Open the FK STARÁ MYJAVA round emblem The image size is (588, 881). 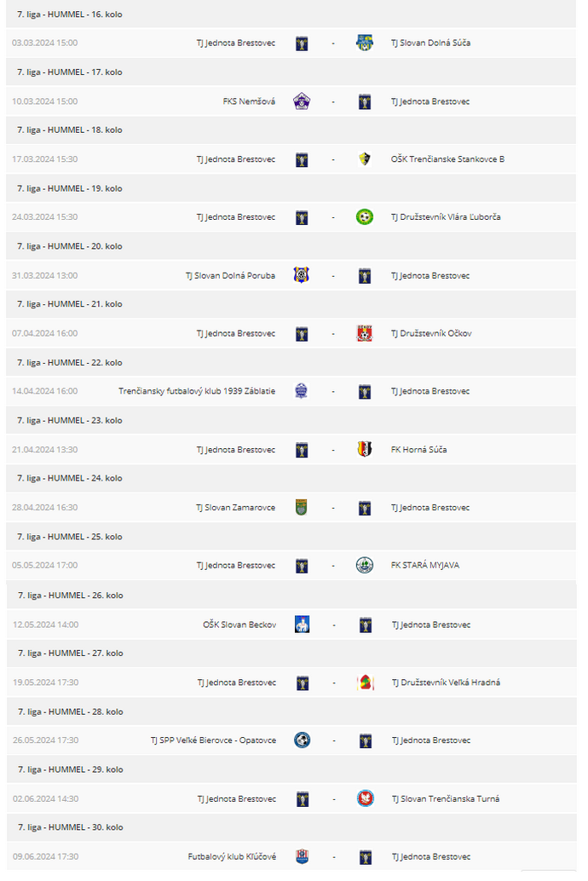[365, 565]
